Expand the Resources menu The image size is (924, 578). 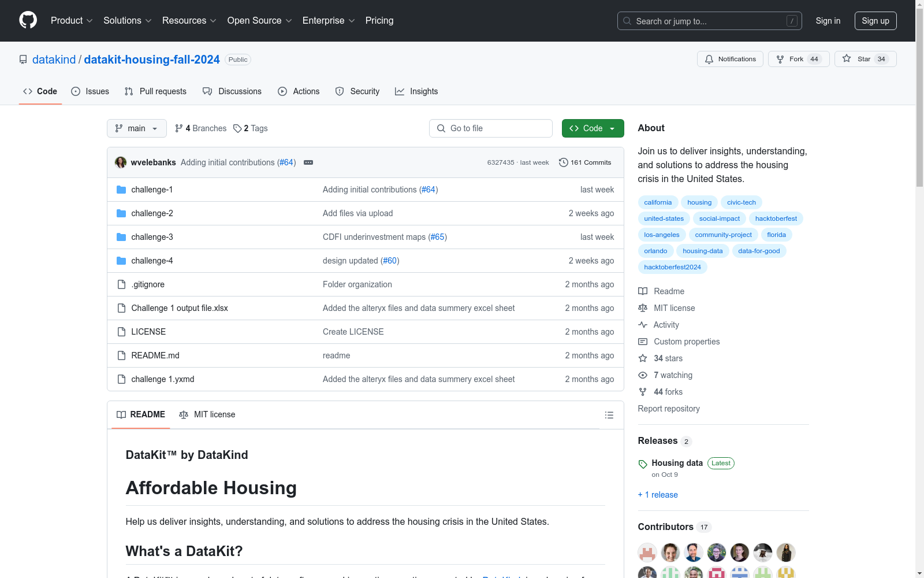189,21
